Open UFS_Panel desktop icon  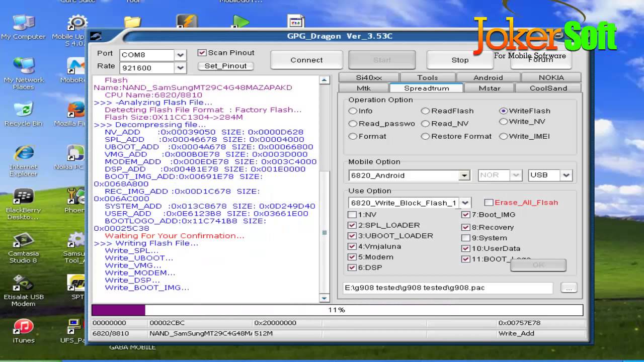click(x=74, y=330)
